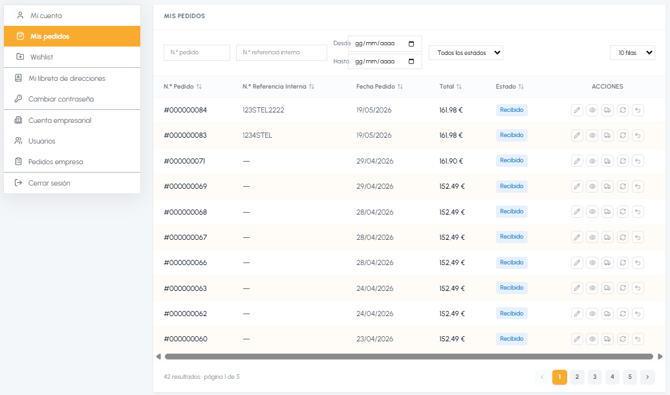This screenshot has height=395, width=670.
Task: Open calendar picker in Hasta date field
Action: click(411, 62)
